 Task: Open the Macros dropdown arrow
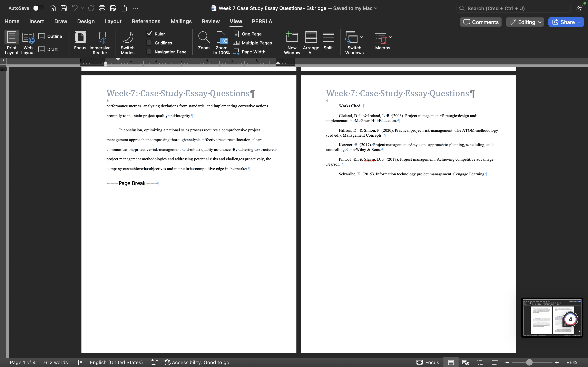click(x=390, y=38)
